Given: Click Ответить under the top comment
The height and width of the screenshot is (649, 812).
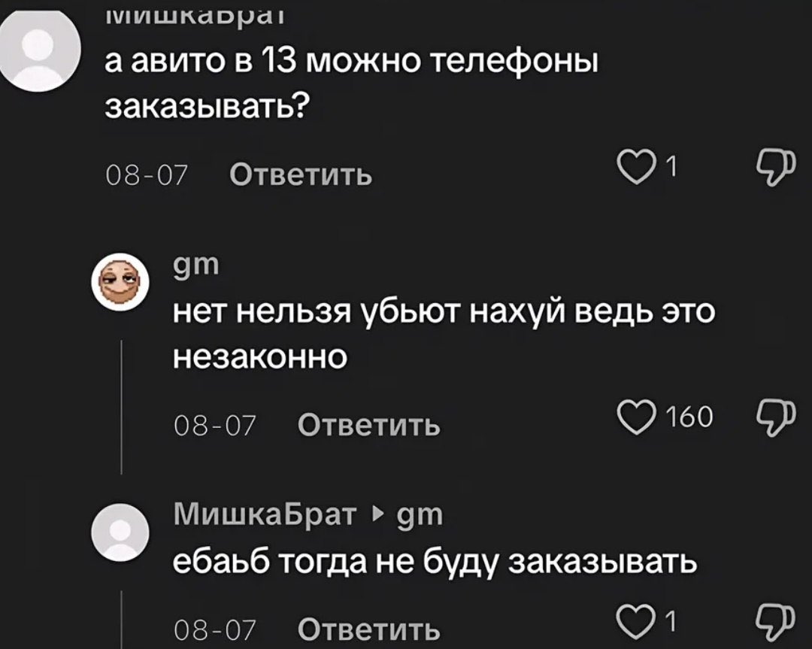Looking at the screenshot, I should [x=301, y=175].
